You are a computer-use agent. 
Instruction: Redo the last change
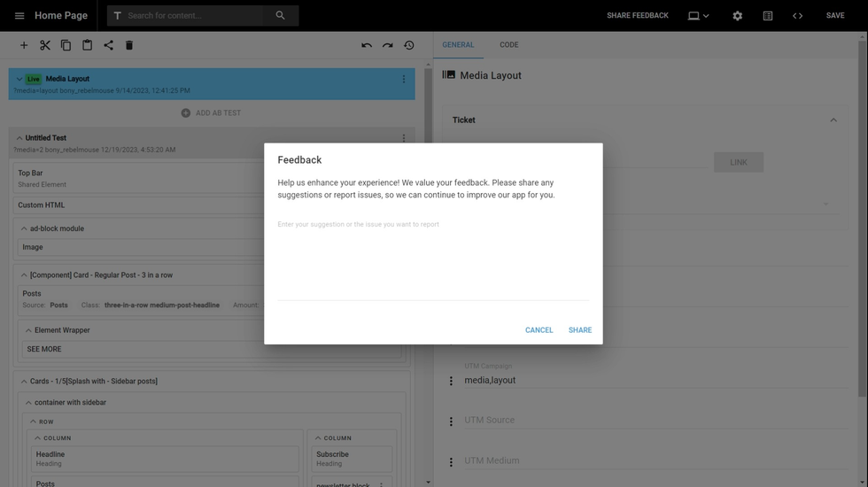click(x=388, y=45)
